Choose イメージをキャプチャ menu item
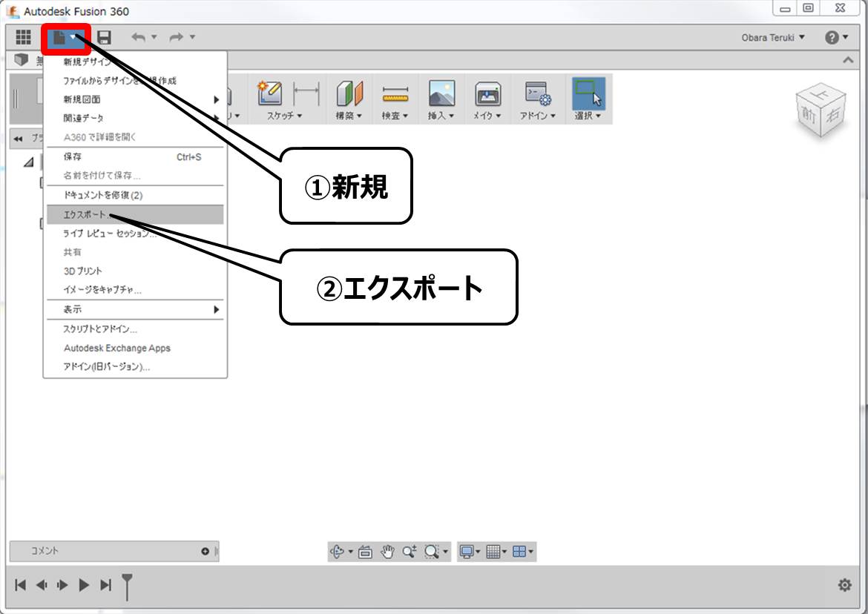Screen dimensions: 868x614 135,289
